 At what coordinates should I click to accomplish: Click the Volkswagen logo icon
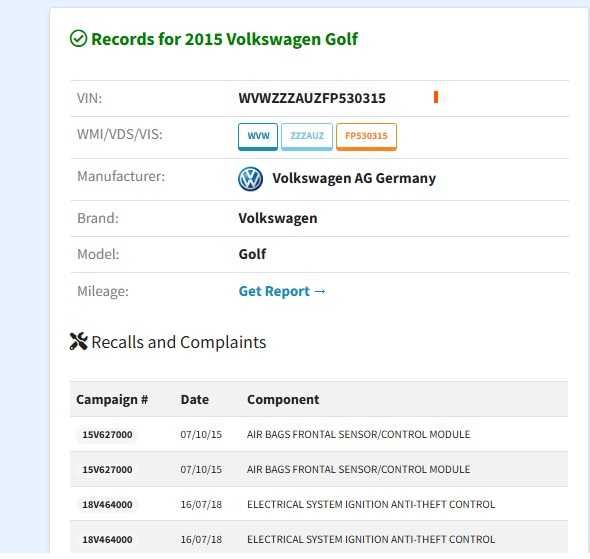pos(251,179)
